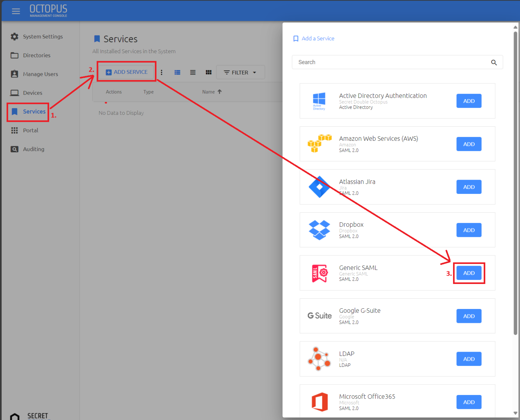Navigate to Manage Users
This screenshot has width=520, height=420.
(40, 74)
